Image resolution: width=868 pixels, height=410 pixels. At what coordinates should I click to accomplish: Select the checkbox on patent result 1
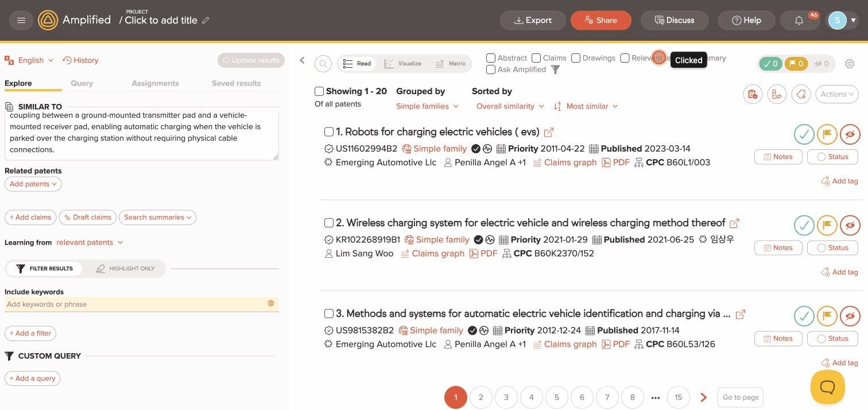[x=329, y=131]
